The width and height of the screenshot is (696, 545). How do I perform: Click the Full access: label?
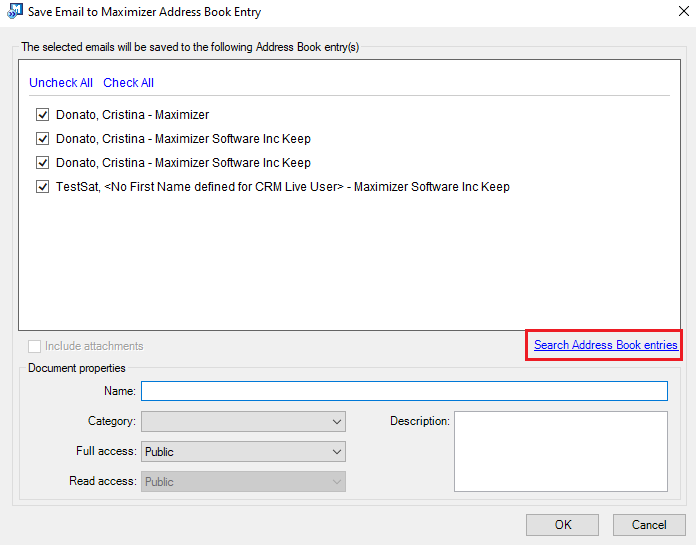(106, 451)
